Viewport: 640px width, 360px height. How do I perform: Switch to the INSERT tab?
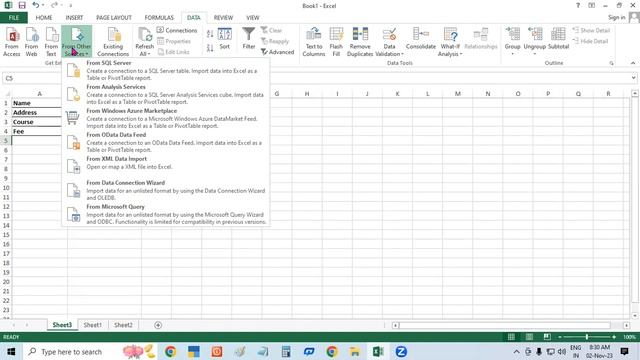[74, 18]
